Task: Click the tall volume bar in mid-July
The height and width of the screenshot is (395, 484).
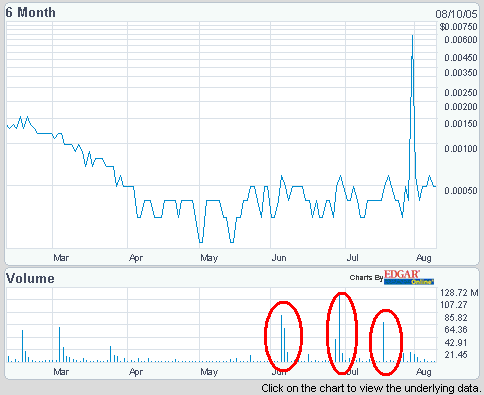Action: point(384,342)
